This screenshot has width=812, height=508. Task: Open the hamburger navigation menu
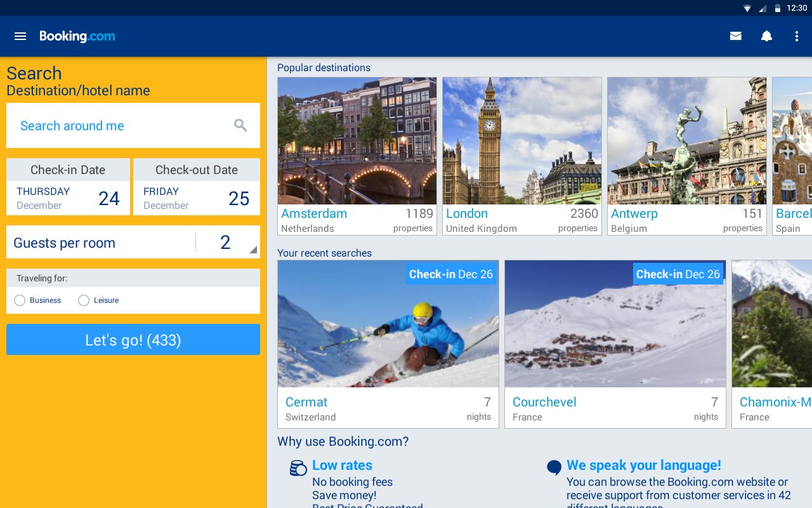[x=20, y=36]
